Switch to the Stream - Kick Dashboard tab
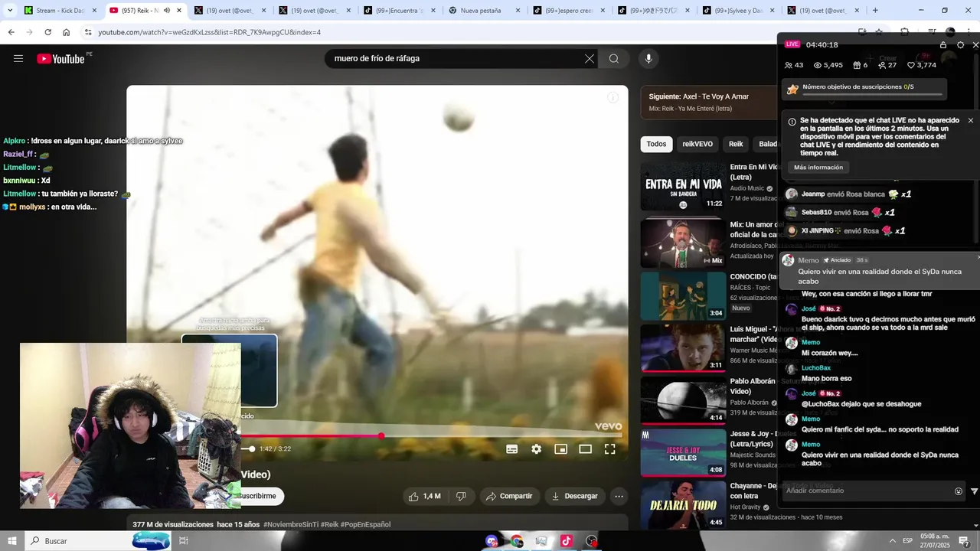The height and width of the screenshot is (551, 980). tap(60, 11)
